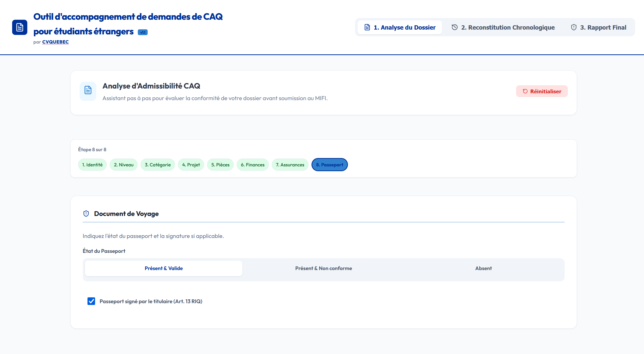Uncheck Passeport signé par le titulaire
The width and height of the screenshot is (644, 354).
click(91, 301)
